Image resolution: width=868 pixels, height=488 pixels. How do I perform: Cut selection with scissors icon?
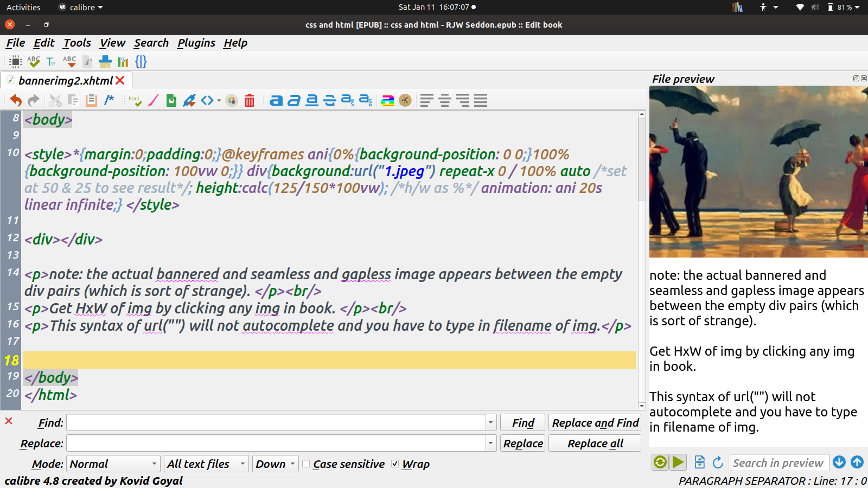coord(55,100)
